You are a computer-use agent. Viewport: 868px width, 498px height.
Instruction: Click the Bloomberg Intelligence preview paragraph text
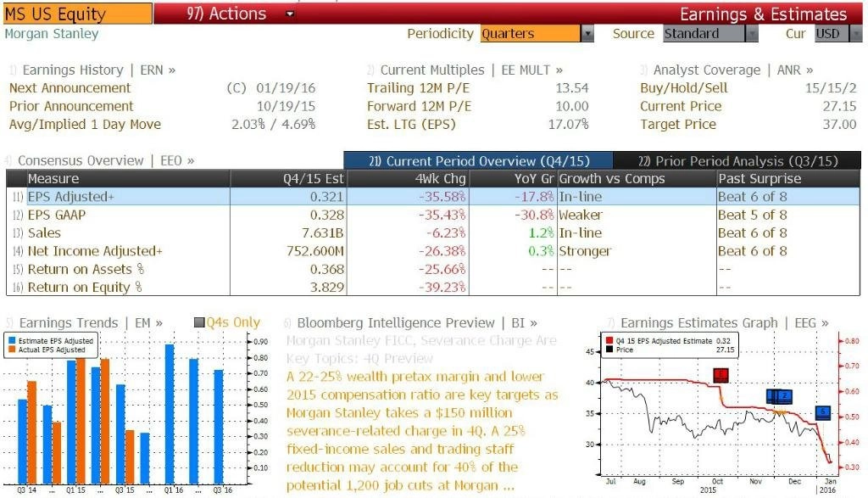[422, 431]
